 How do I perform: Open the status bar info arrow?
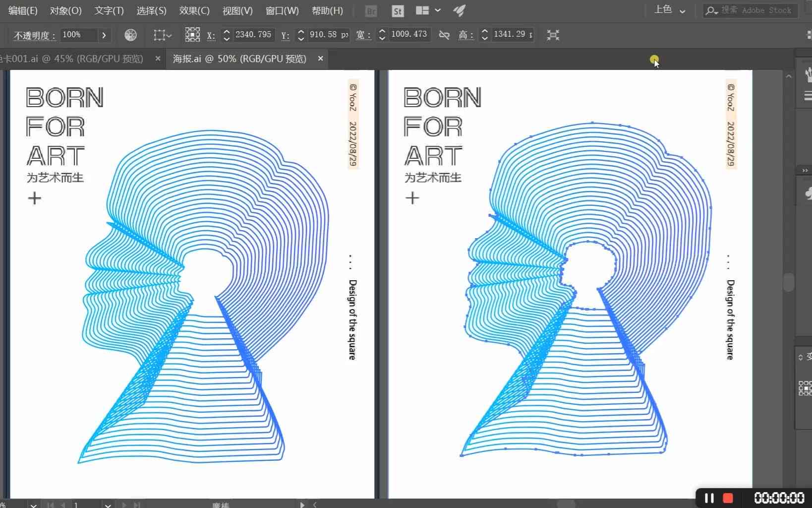pos(302,505)
